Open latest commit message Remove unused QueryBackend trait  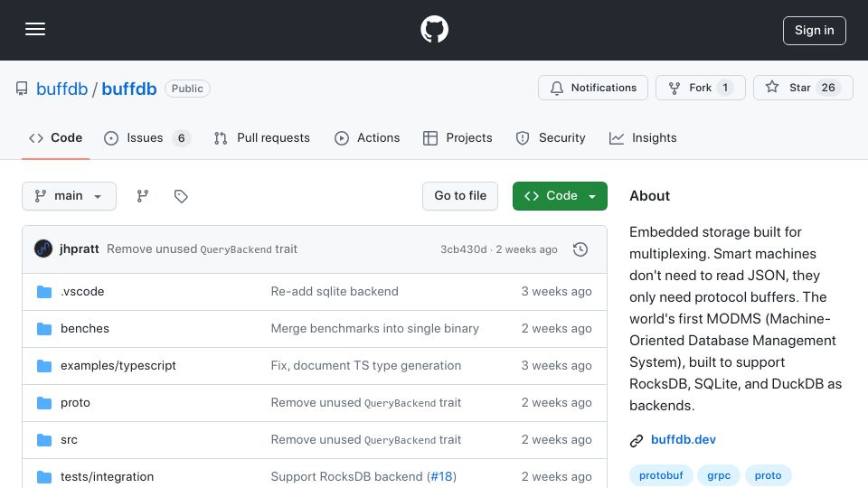202,249
